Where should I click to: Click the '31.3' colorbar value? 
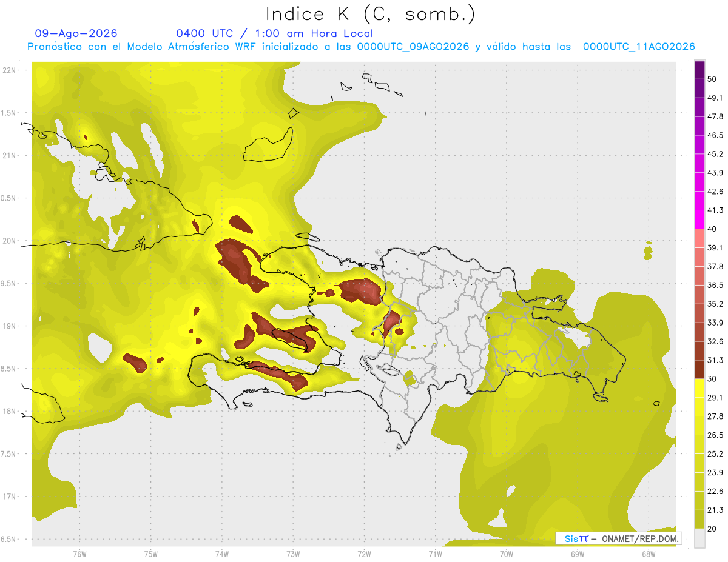pyautogui.click(x=715, y=360)
